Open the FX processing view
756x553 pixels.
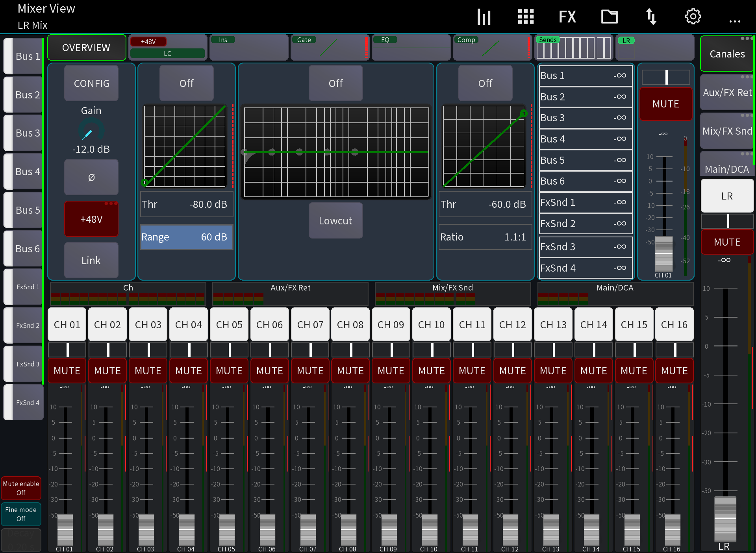pos(567,17)
